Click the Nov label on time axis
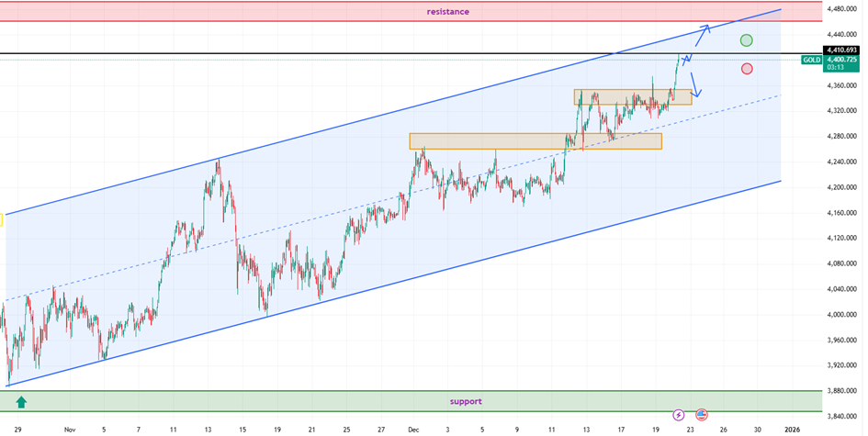Viewport: 868px width, 436px height. point(70,429)
